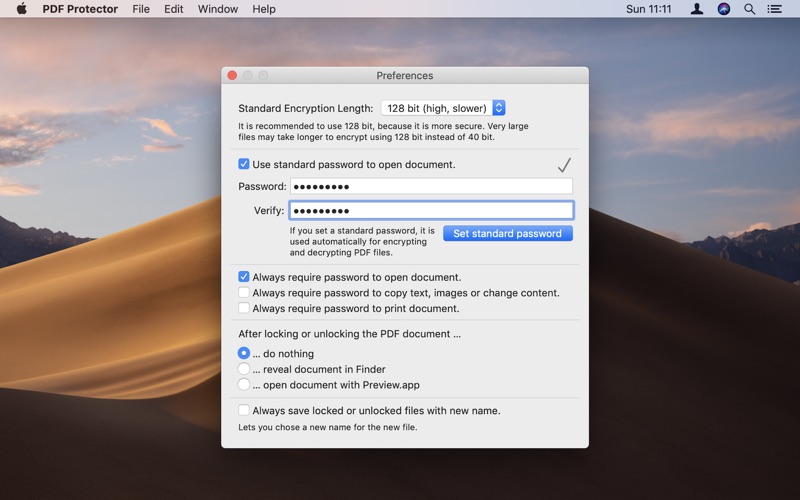Enable password requirement to copy text or images
The height and width of the screenshot is (500, 800).
pyautogui.click(x=244, y=293)
